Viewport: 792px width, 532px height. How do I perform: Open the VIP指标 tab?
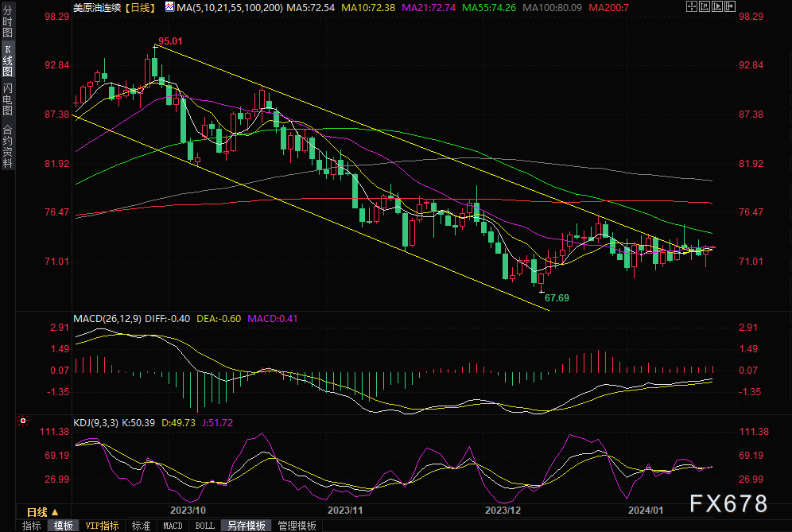(x=102, y=526)
